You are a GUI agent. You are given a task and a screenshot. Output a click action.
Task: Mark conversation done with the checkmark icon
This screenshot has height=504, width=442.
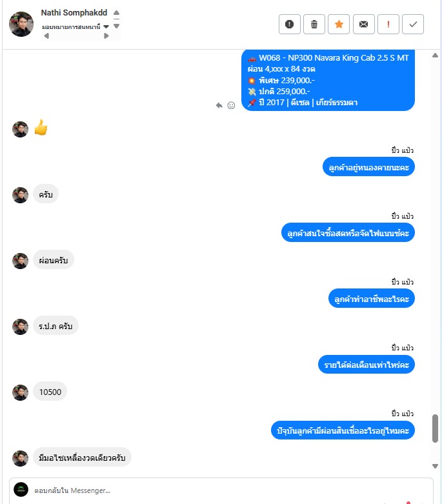point(413,24)
